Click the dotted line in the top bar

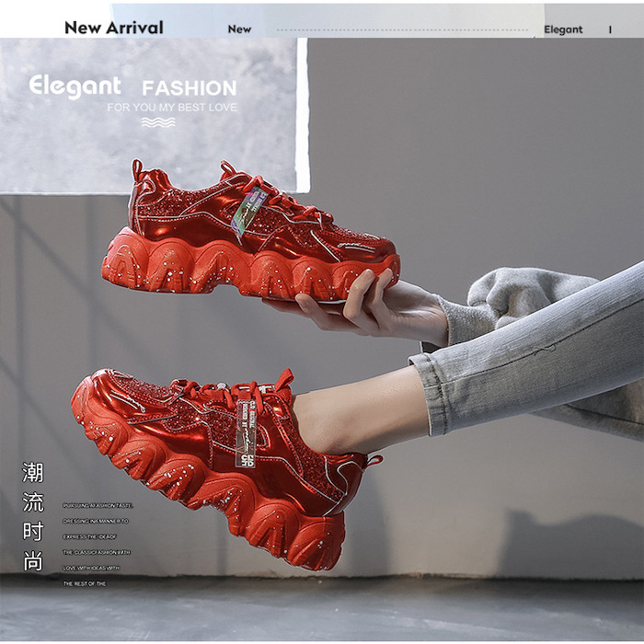point(405,29)
